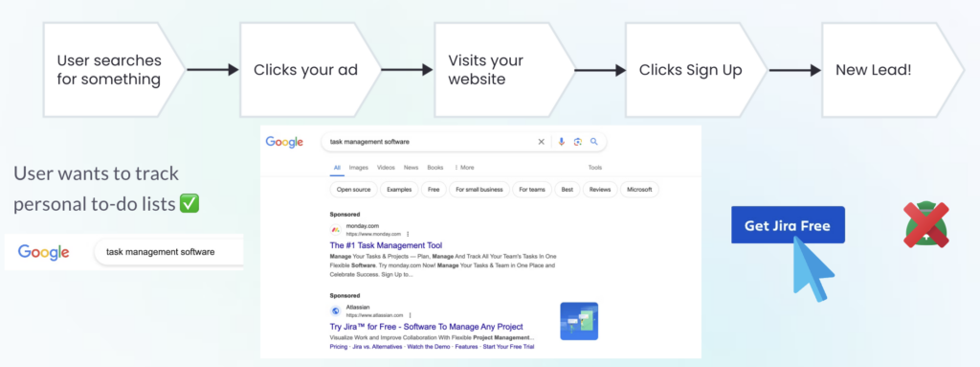The image size is (980, 367).
Task: Click the Watch the Demo sitelink
Action: (429, 346)
